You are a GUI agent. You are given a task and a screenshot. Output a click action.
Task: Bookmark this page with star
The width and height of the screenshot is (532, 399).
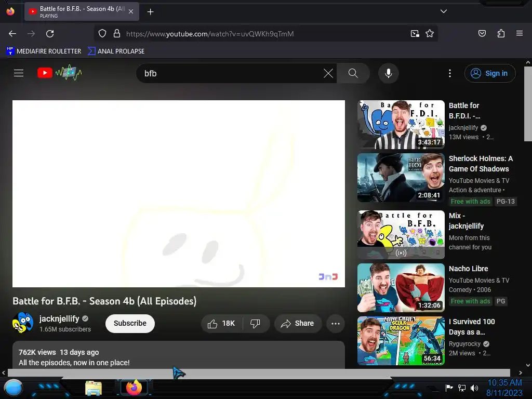[430, 34]
